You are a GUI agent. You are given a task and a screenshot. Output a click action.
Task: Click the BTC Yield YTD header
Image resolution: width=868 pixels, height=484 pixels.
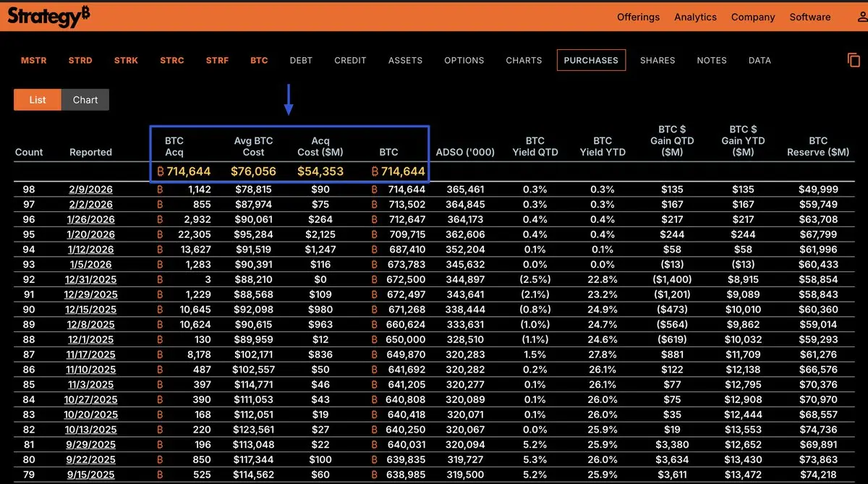tap(603, 146)
